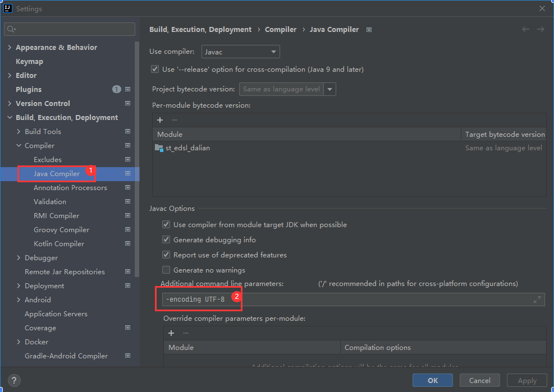Toggle Report use of deprecated features
Viewport: 554px width, 392px height.
[166, 255]
